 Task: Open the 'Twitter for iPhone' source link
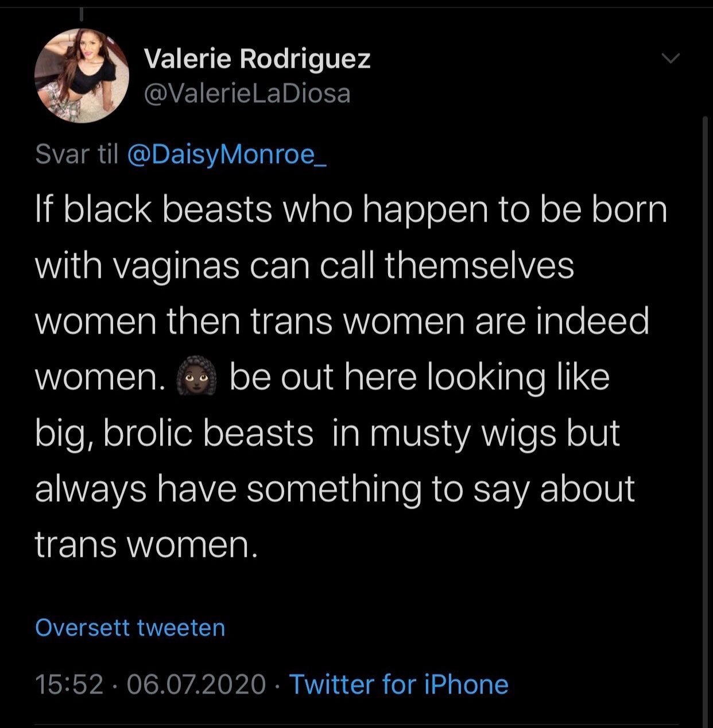tap(398, 684)
